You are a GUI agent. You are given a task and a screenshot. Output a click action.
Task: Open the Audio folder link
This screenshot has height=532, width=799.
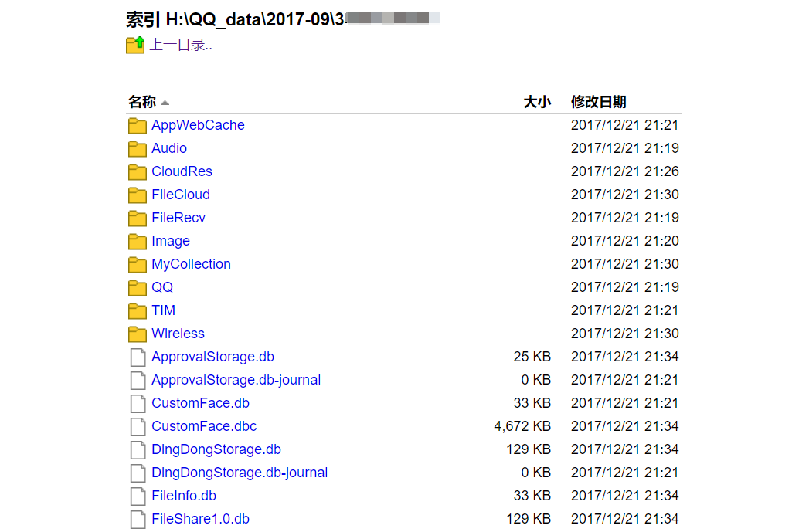[x=169, y=148]
